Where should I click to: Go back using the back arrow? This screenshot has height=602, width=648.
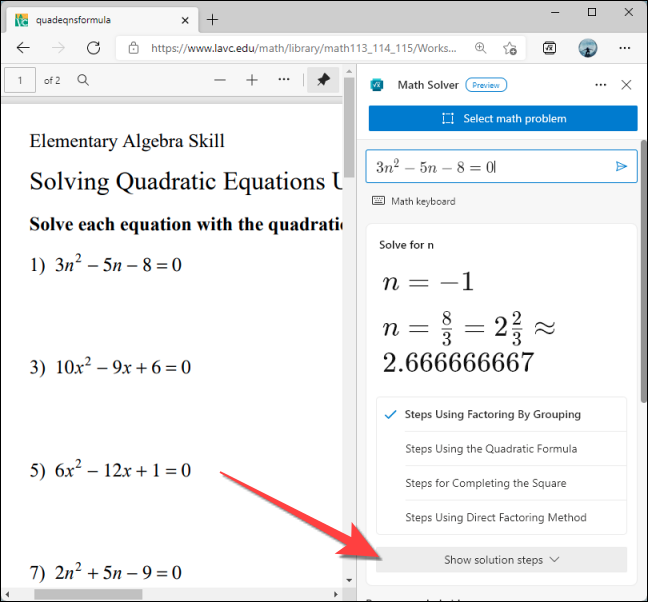[23, 48]
